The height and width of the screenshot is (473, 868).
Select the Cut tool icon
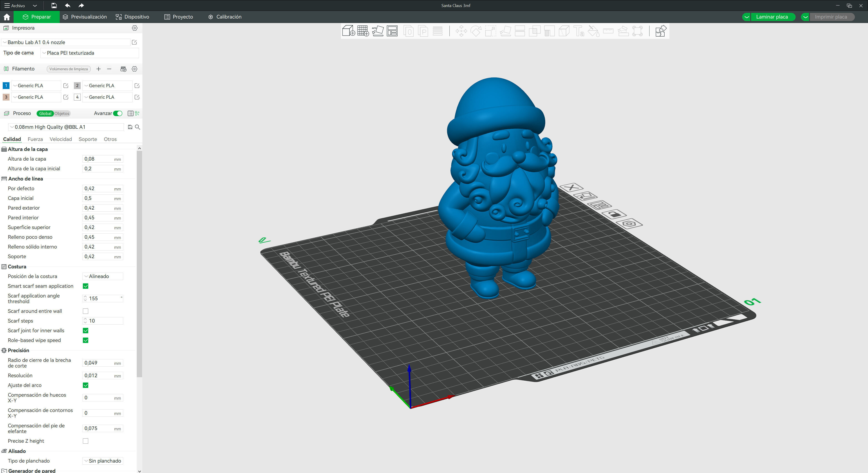[520, 31]
